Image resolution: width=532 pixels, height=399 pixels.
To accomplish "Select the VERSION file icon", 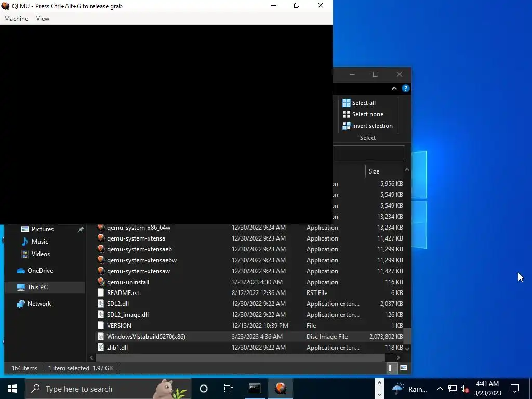I will click(101, 325).
